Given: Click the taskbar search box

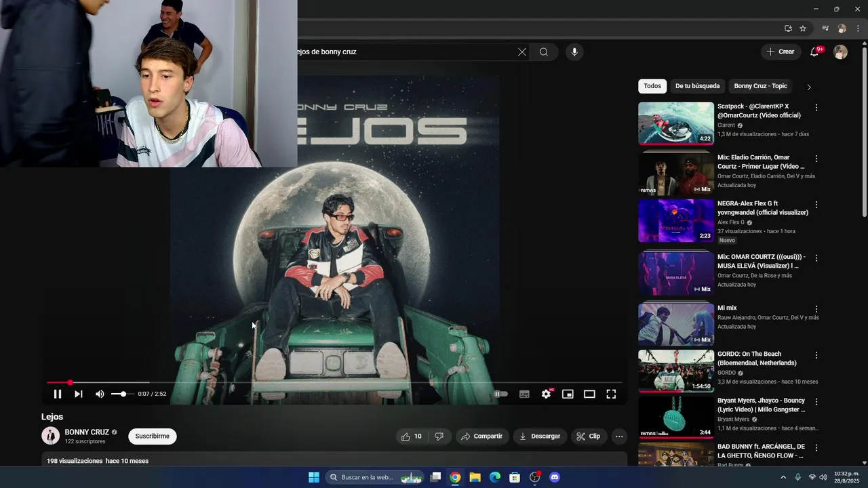Looking at the screenshot, I should [x=375, y=477].
